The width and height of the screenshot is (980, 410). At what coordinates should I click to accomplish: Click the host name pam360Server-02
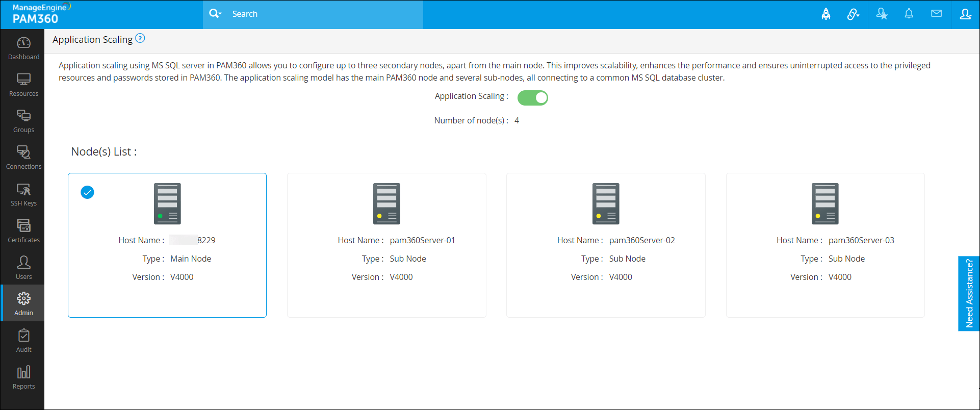642,240
